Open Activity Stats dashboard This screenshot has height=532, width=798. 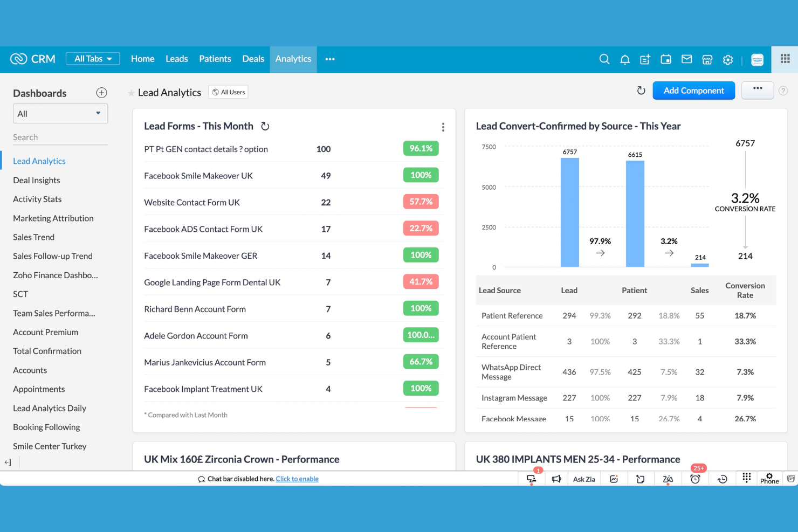pyautogui.click(x=37, y=199)
